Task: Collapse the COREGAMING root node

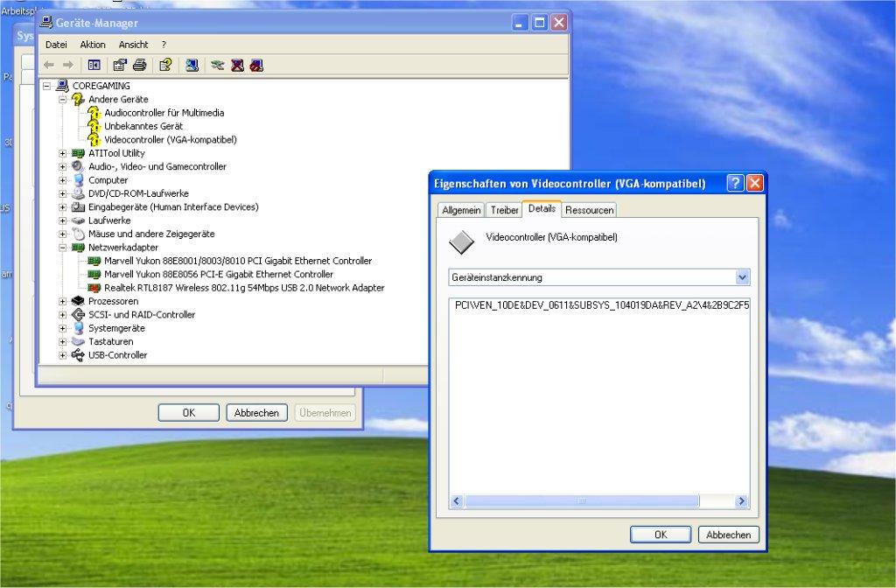Action: 47,87
